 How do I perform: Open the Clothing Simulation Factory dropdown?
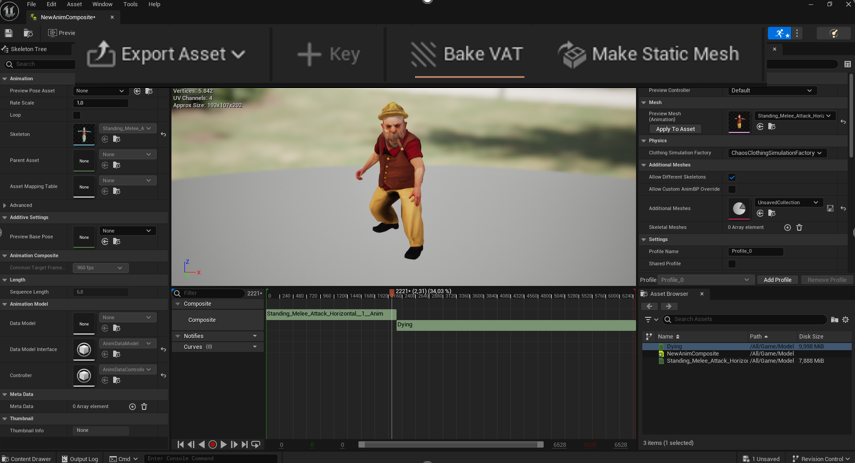click(x=777, y=153)
